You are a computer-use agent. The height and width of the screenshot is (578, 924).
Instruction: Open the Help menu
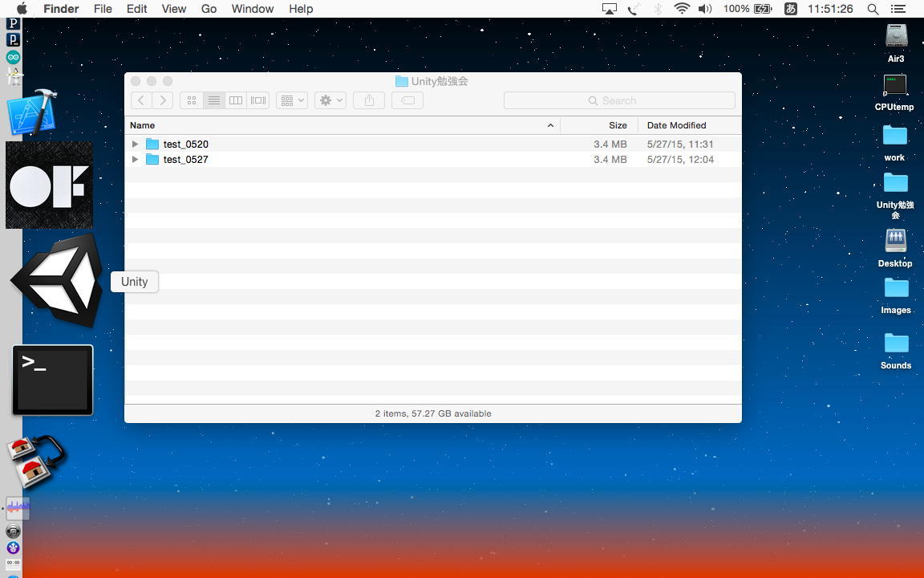(301, 9)
